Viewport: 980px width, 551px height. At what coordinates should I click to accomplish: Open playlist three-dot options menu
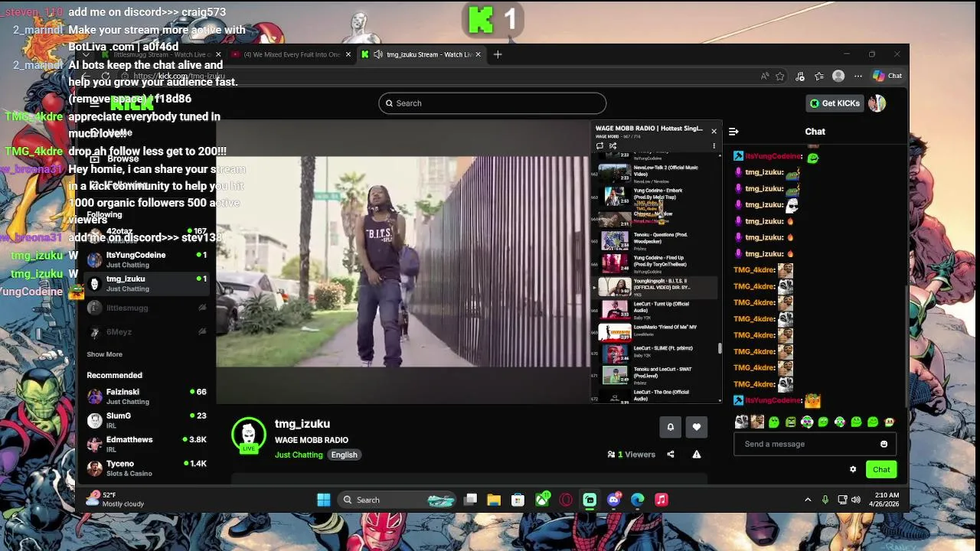pos(714,145)
